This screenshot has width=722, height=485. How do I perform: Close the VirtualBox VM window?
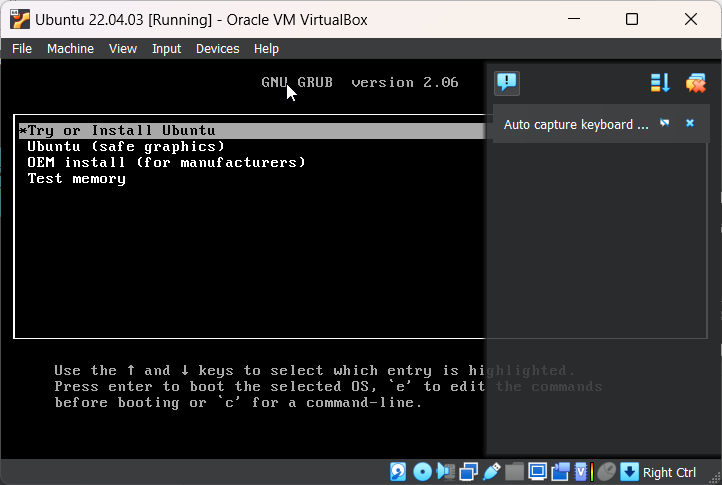(x=691, y=19)
